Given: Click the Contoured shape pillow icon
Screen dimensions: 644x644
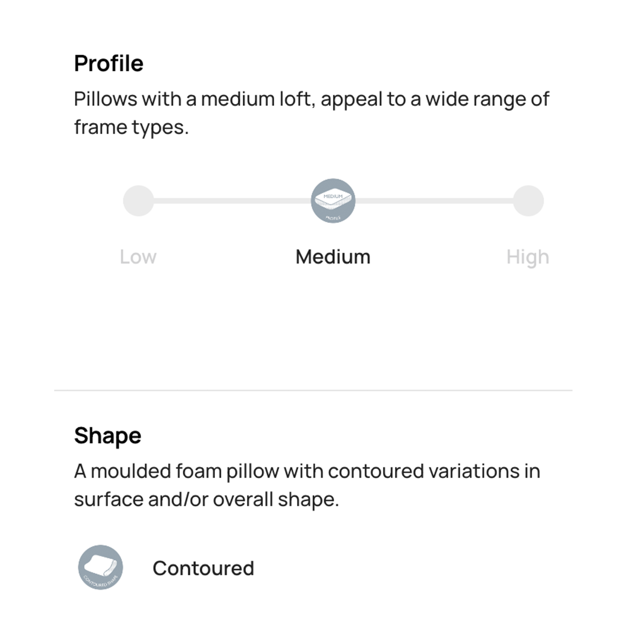Looking at the screenshot, I should coord(100,567).
